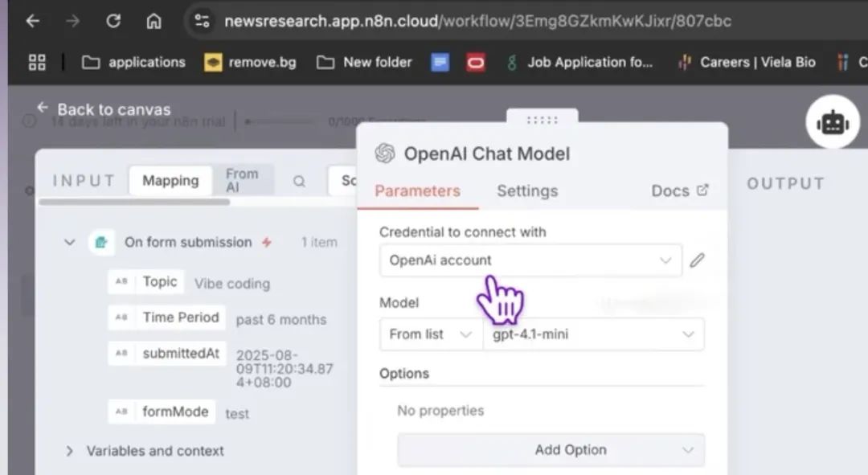Open the From list mode dropdown
This screenshot has width=868, height=475.
click(x=431, y=334)
